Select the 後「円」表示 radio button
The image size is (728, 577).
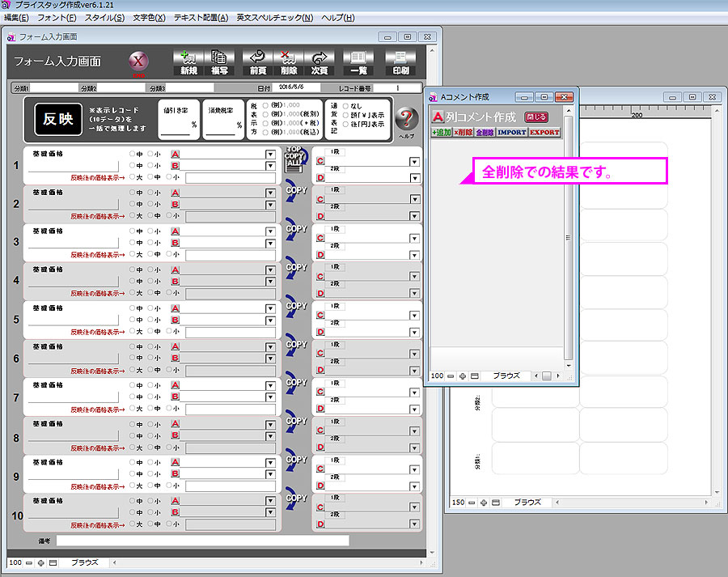pos(345,125)
